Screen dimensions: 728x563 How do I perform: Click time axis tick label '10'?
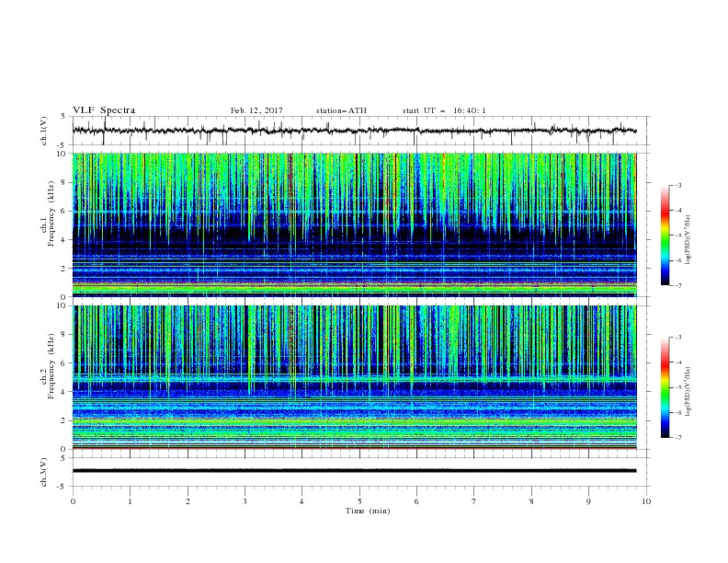646,501
